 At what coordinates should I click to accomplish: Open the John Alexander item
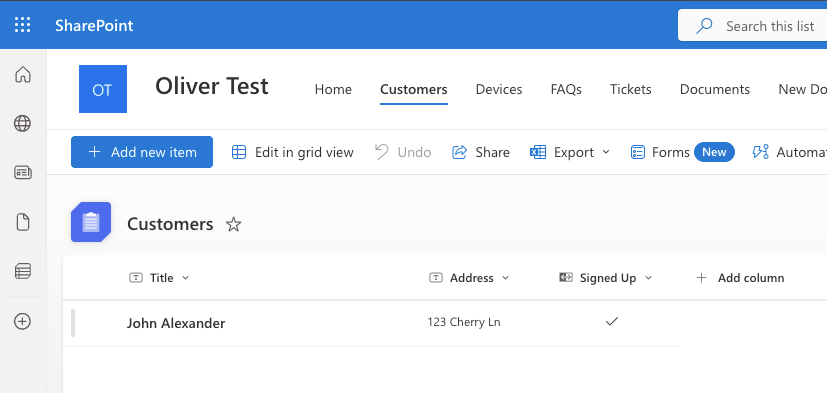coord(176,323)
